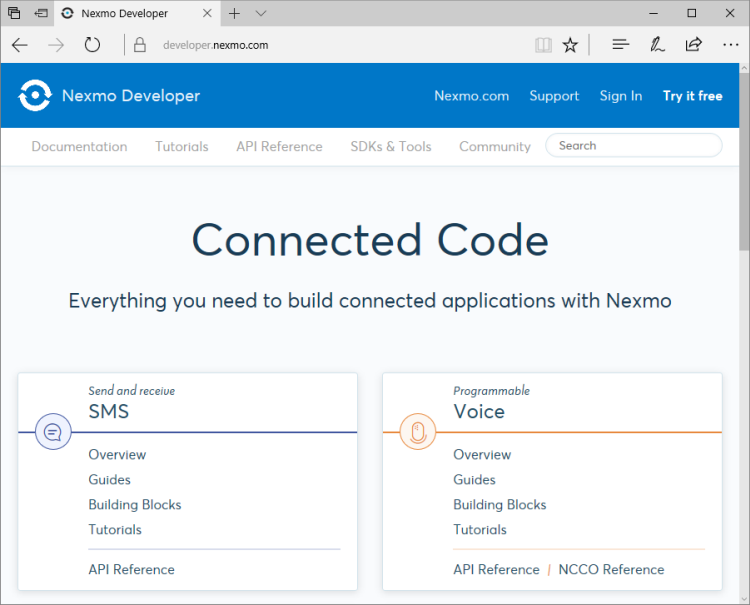Open reading view book icon
This screenshot has width=750, height=605.
pos(543,45)
